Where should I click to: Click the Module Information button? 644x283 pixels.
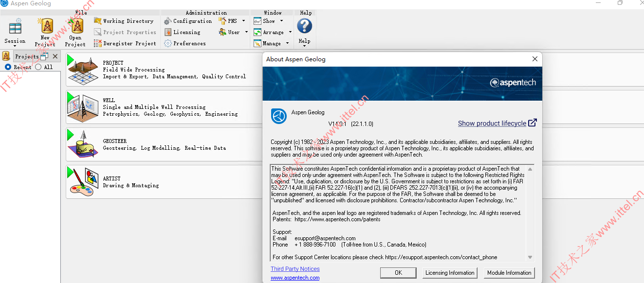(509, 273)
